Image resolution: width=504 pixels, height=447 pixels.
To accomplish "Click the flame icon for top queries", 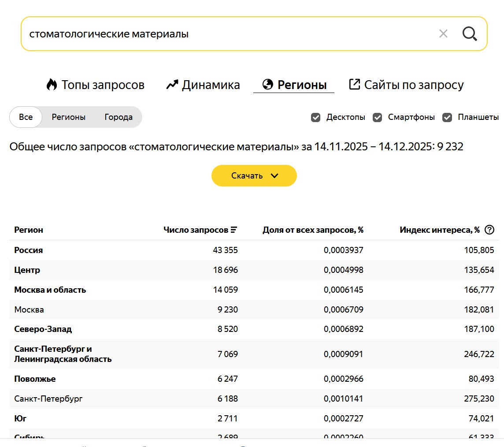I will (x=52, y=85).
